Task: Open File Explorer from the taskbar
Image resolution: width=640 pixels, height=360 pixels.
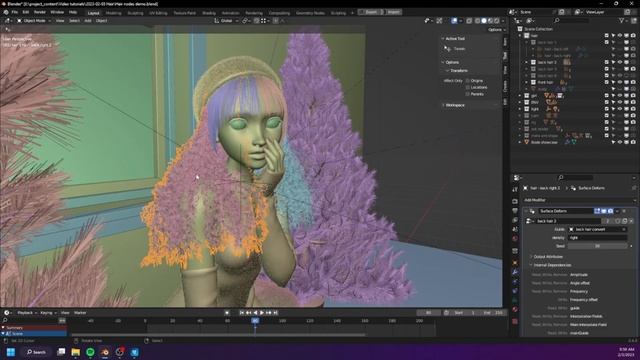Action: coord(76,352)
